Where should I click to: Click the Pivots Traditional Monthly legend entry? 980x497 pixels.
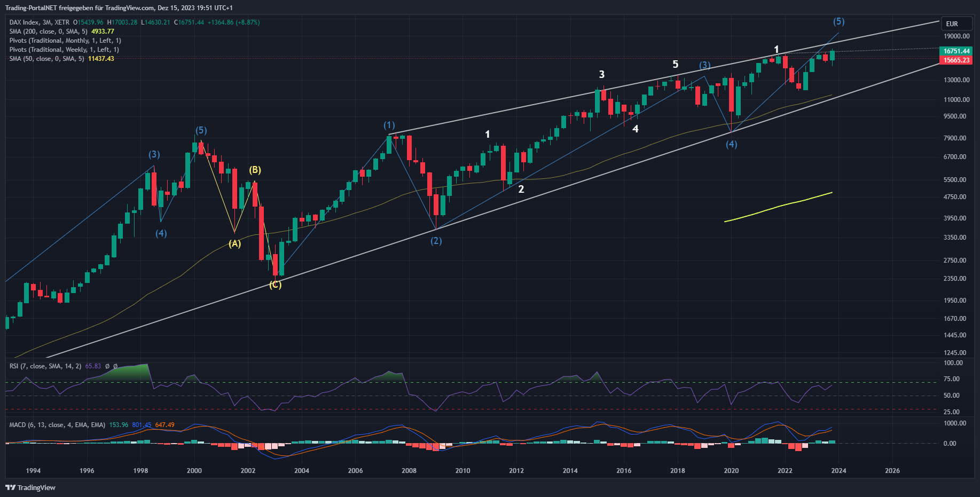click(x=65, y=41)
